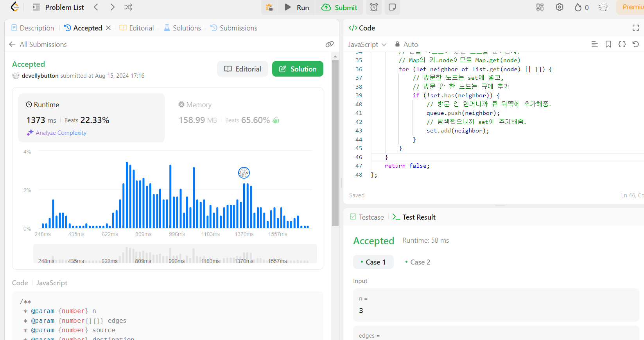Click the 'queue.push(neighbor);' code line

[x=463, y=113]
